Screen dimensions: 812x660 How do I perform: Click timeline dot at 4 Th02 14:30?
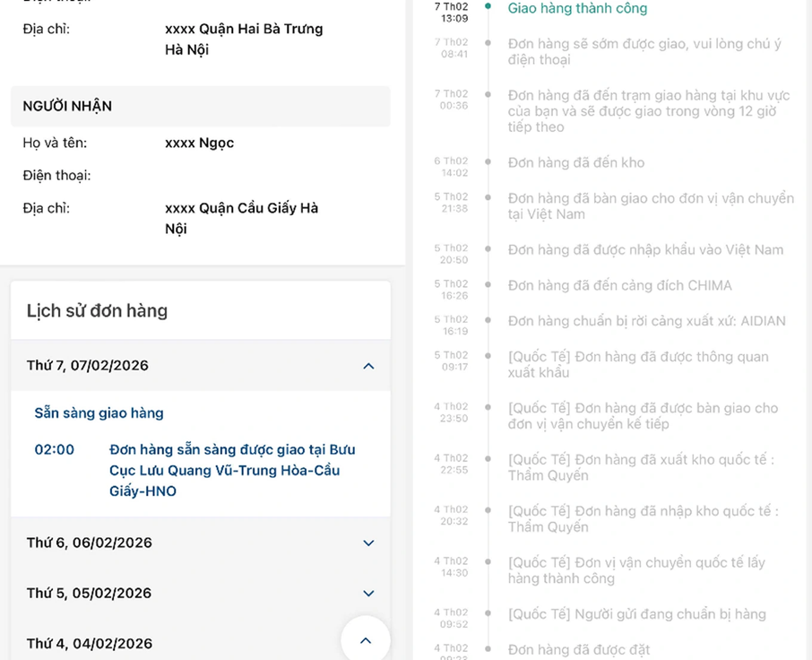coord(488,562)
